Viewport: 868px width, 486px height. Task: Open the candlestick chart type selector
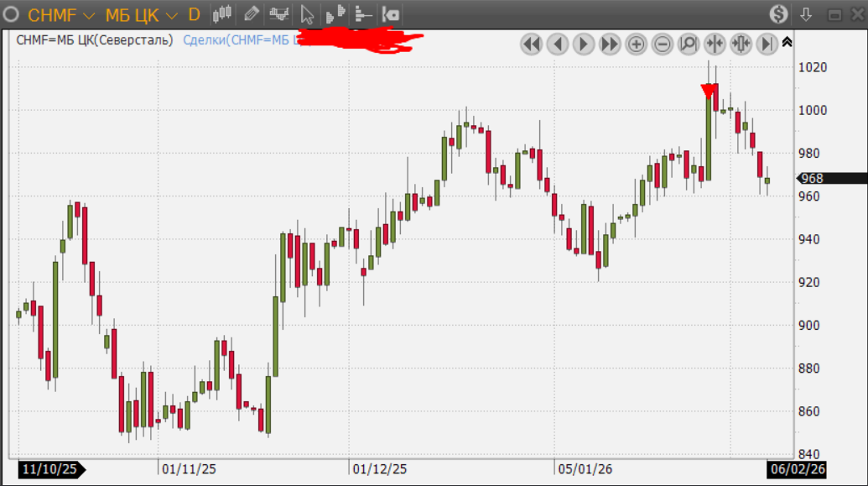click(x=221, y=14)
